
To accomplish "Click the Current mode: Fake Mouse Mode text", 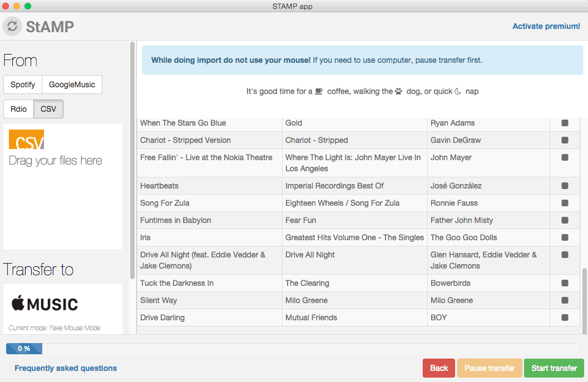I will click(x=55, y=328).
